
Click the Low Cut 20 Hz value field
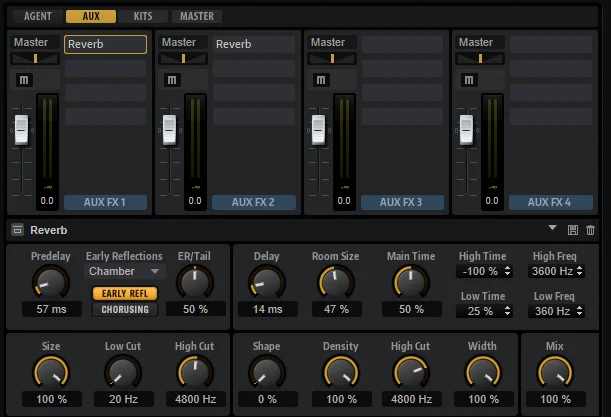point(124,399)
